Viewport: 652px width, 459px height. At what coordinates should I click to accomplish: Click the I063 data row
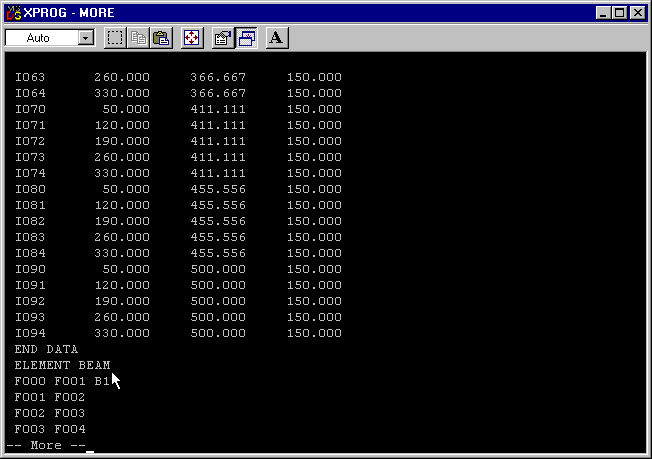(x=178, y=77)
